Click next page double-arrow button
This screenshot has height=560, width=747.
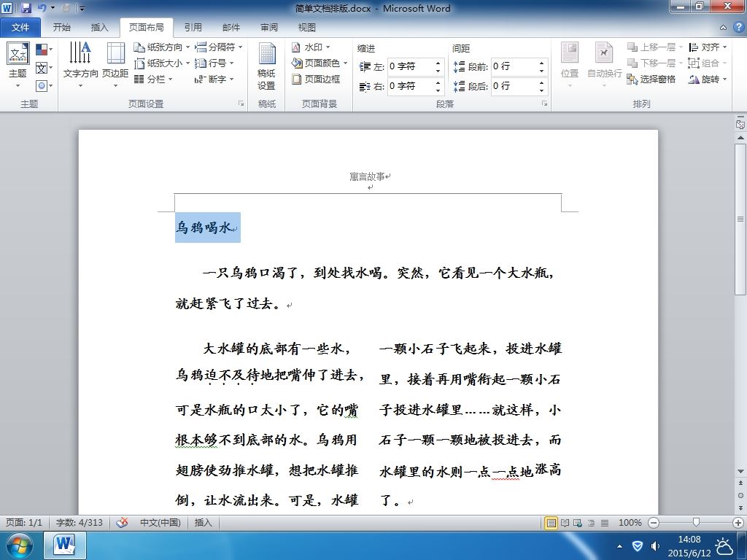coord(740,508)
